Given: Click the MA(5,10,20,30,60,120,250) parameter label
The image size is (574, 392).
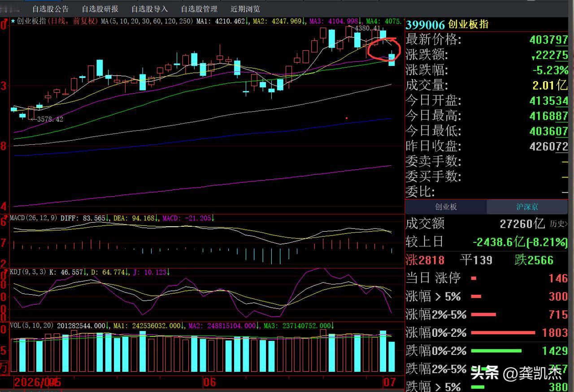Looking at the screenshot, I should [147, 21].
